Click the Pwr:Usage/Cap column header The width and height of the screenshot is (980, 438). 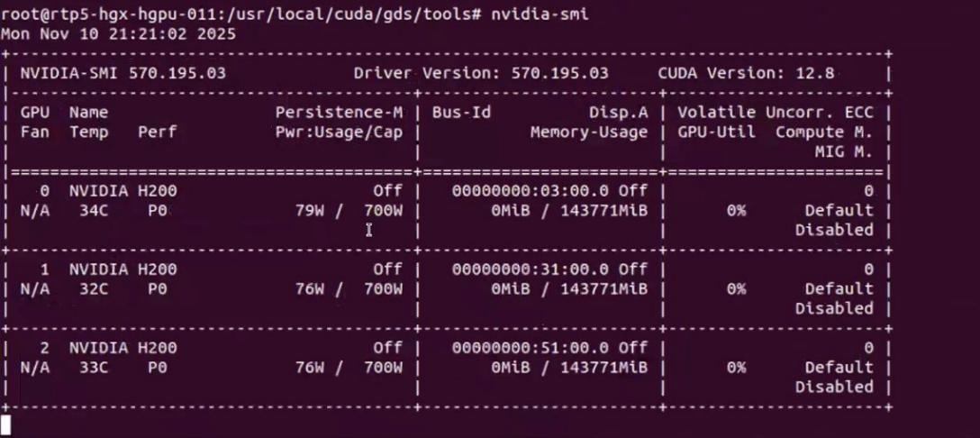point(339,132)
